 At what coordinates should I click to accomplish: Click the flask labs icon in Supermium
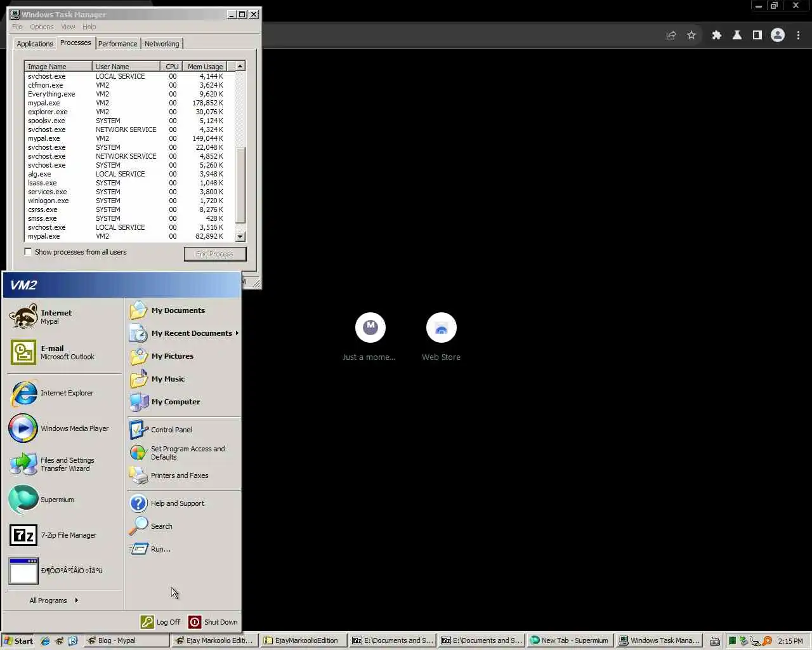737,36
